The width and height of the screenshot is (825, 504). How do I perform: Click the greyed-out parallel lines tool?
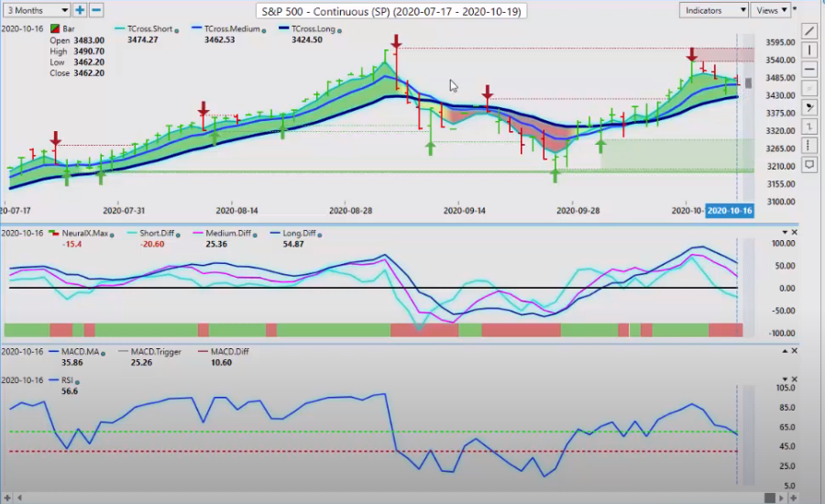[x=809, y=88]
